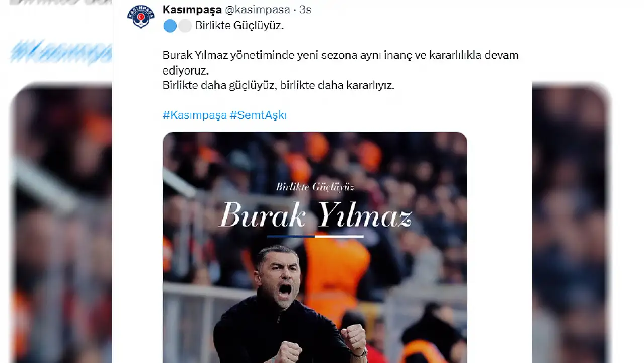Click the blue-white underline beneath the name
The width and height of the screenshot is (644, 363).
[315, 236]
